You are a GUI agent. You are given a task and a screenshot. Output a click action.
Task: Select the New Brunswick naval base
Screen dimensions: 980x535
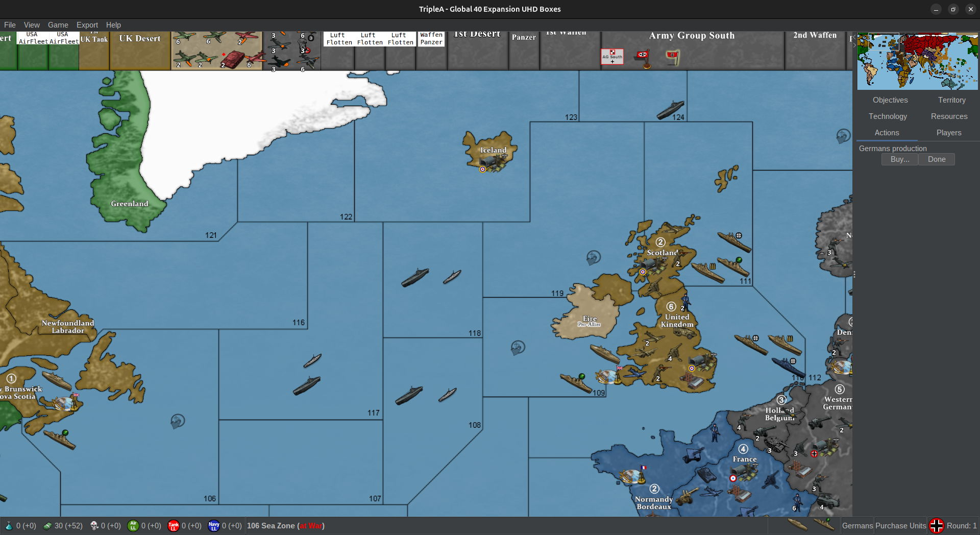coord(66,403)
